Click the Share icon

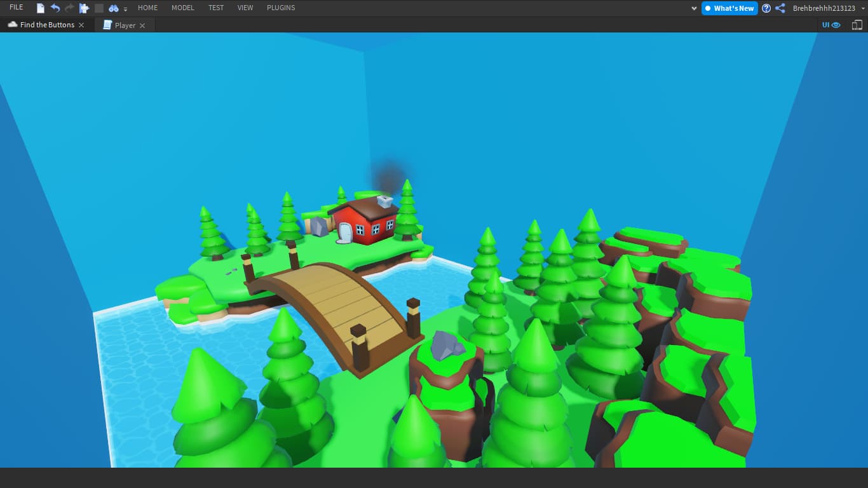(x=780, y=8)
